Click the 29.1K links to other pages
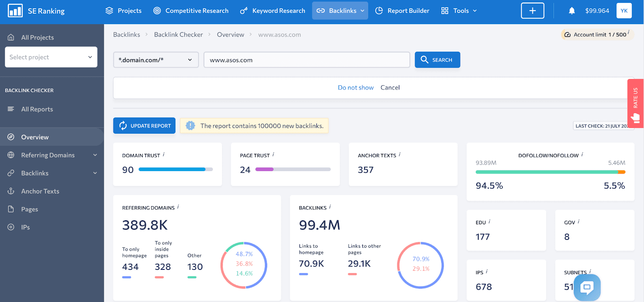The width and height of the screenshot is (644, 302). click(x=359, y=264)
